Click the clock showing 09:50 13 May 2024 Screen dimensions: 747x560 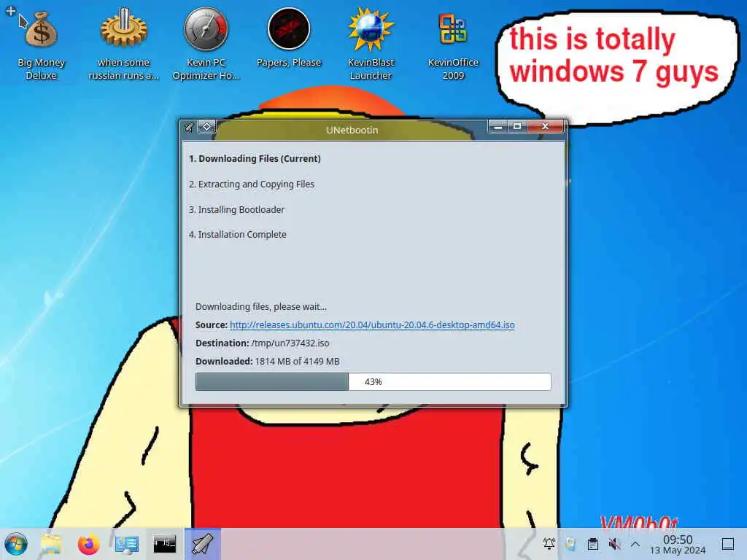point(678,544)
